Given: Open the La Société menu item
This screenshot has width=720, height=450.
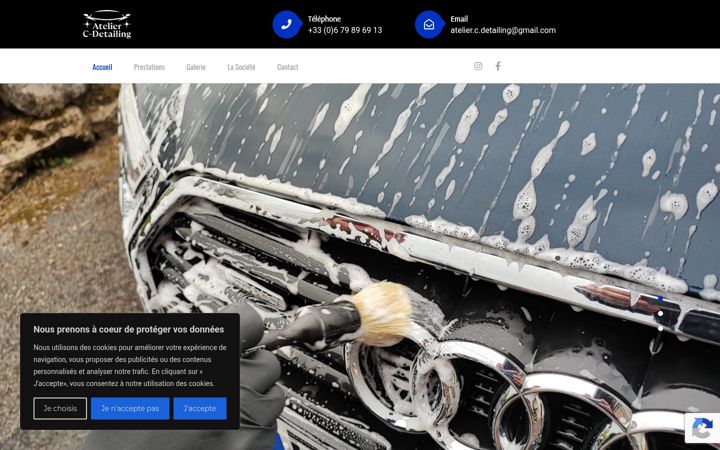Looking at the screenshot, I should point(241,67).
